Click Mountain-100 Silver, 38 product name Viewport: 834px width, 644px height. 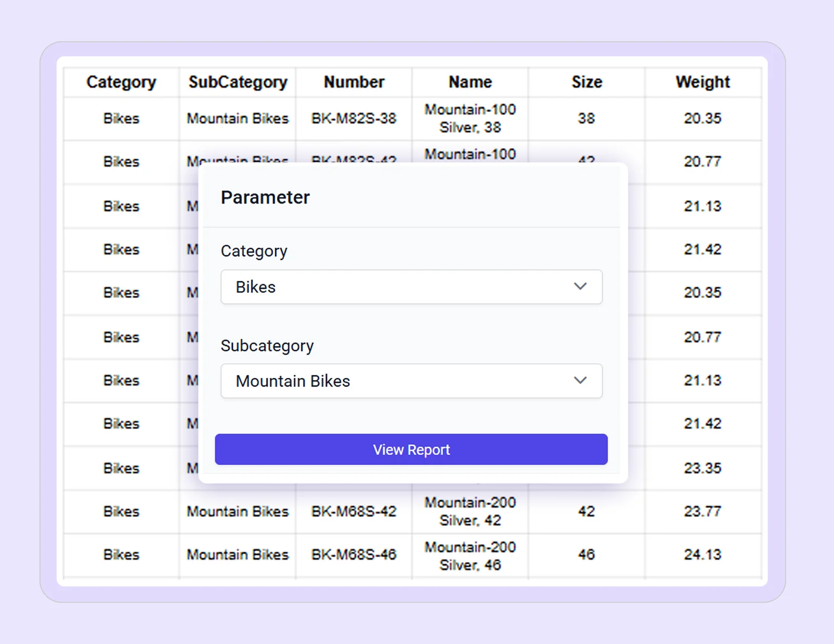tap(470, 118)
